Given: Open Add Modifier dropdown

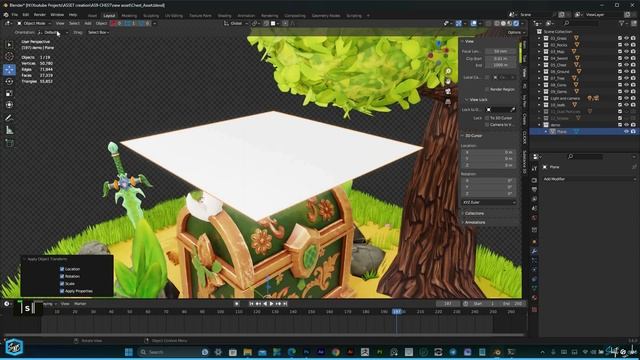Looking at the screenshot, I should [589, 179].
